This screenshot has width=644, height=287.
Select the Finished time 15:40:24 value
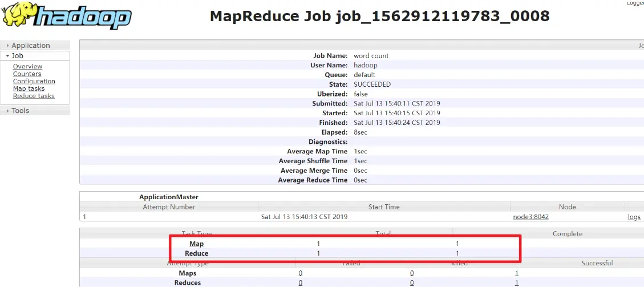click(397, 123)
